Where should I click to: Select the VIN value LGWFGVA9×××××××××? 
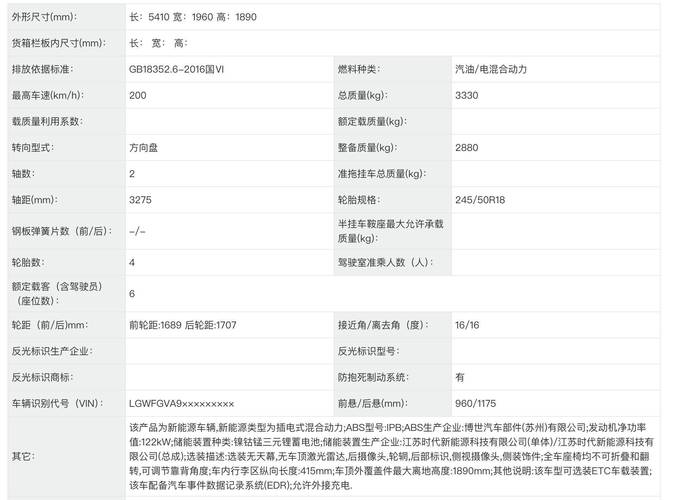pyautogui.click(x=181, y=404)
